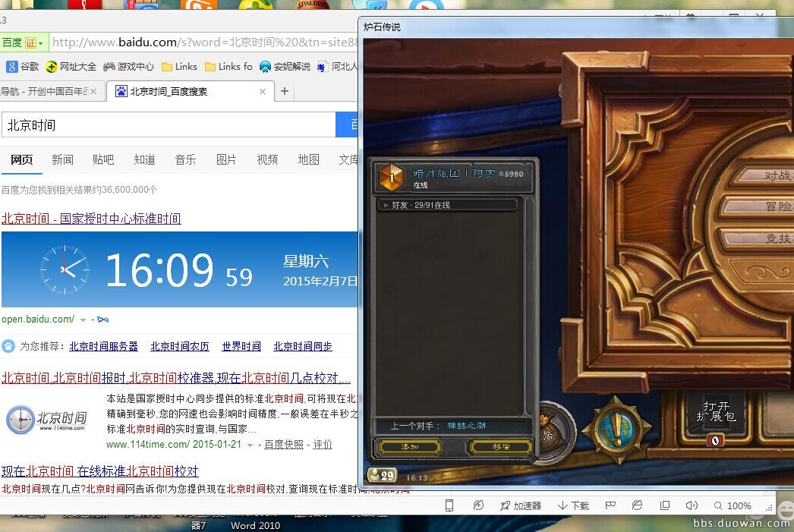Open dropdown arrow after www.114time.com date
Viewport: 794px width, 532px height.
tap(250, 445)
